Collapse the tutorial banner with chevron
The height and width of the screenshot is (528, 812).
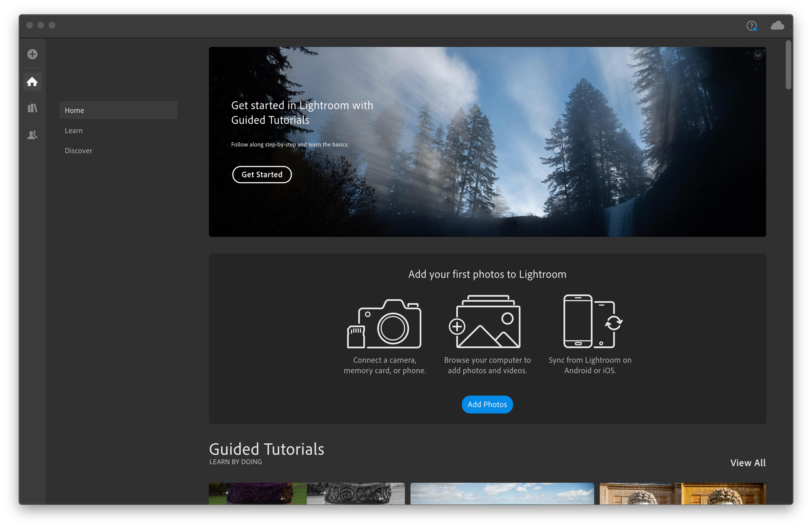pos(758,55)
